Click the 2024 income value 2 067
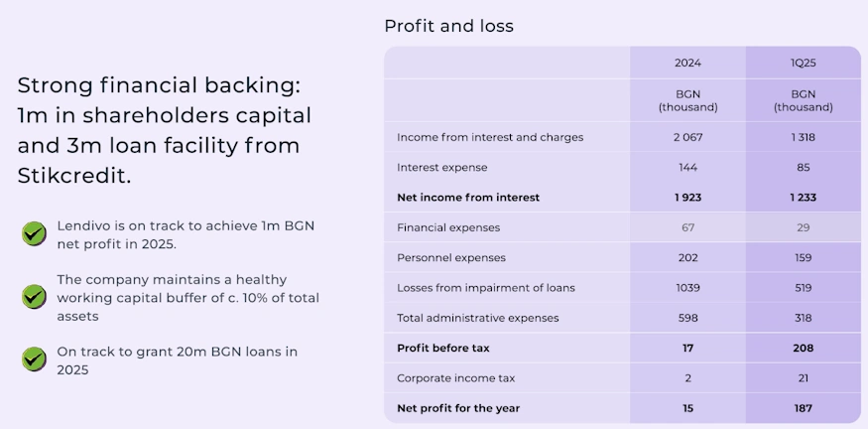The image size is (868, 429). pyautogui.click(x=687, y=137)
